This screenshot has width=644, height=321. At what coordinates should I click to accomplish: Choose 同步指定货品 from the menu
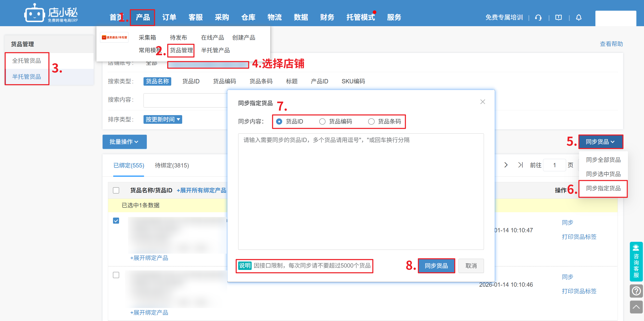coord(603,188)
